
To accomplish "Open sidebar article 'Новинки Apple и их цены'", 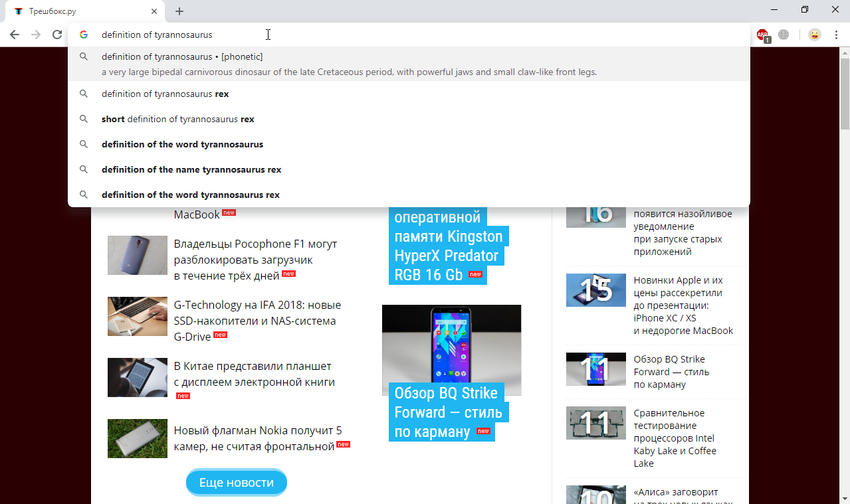I will point(683,305).
